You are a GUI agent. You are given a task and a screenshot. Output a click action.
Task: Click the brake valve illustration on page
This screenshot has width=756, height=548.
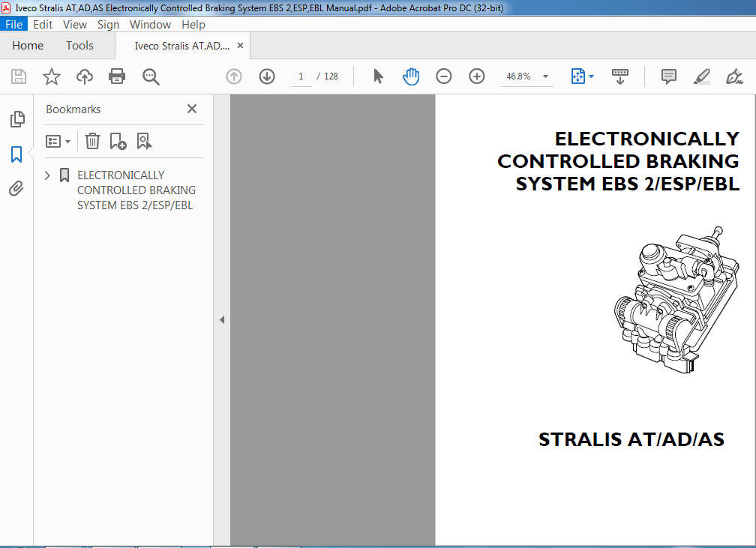676,299
